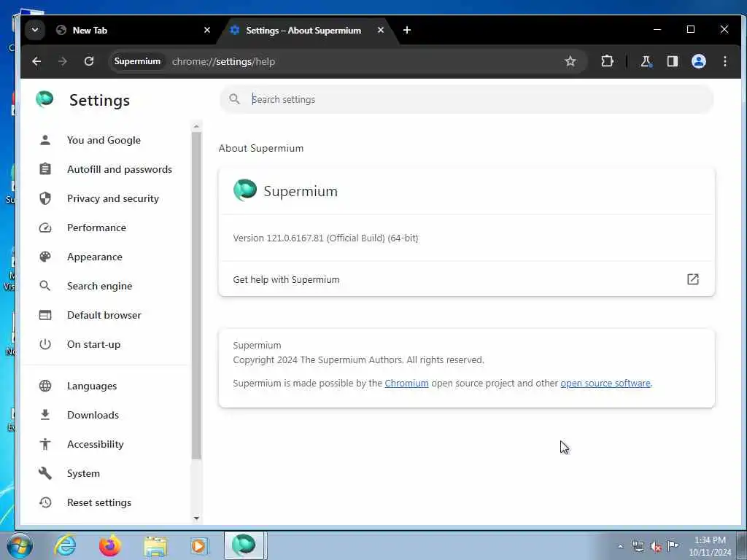Click the palette icon beside Appearance

(45, 257)
